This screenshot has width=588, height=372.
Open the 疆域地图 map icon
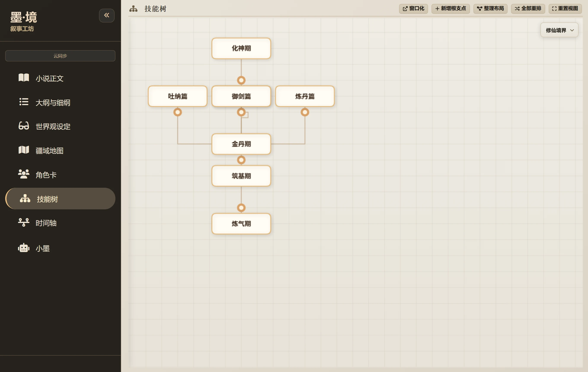(x=24, y=150)
